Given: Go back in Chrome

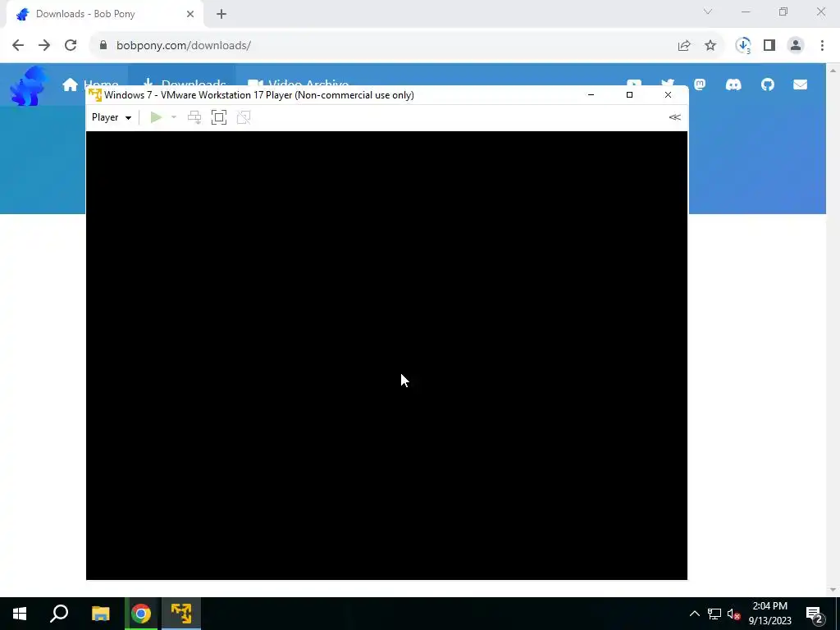Looking at the screenshot, I should pyautogui.click(x=18, y=46).
